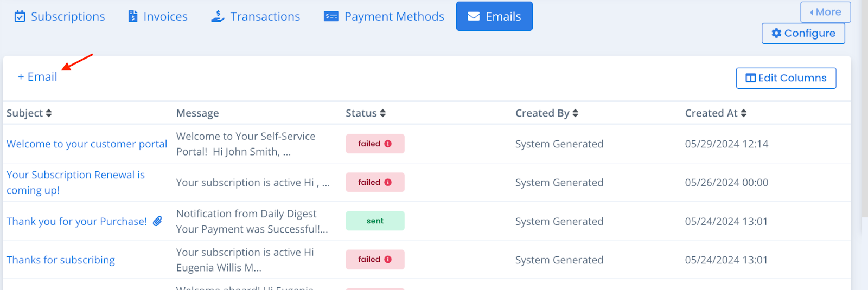Switch to the Invoices tab
Screen dimensions: 868x290
click(x=158, y=16)
